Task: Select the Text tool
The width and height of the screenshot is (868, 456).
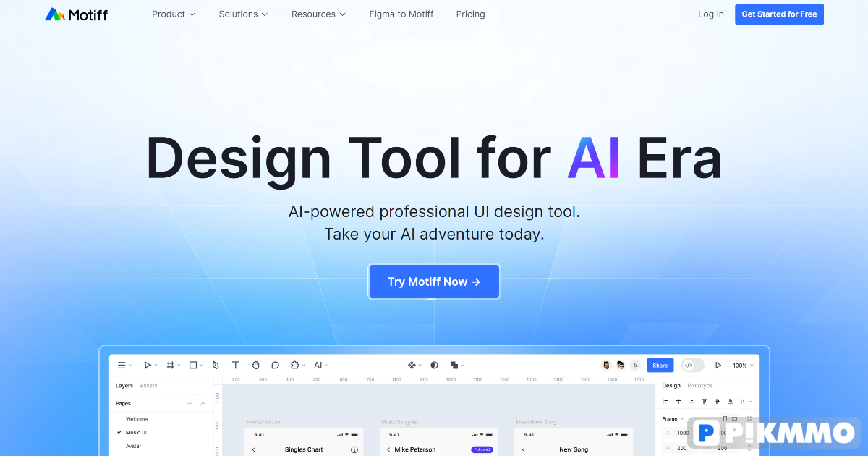Action: click(235, 366)
